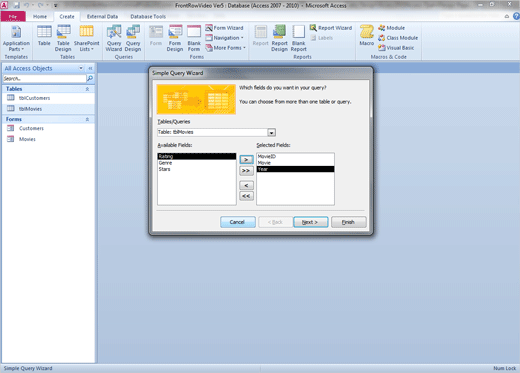Switch to the Create tab

[x=67, y=16]
